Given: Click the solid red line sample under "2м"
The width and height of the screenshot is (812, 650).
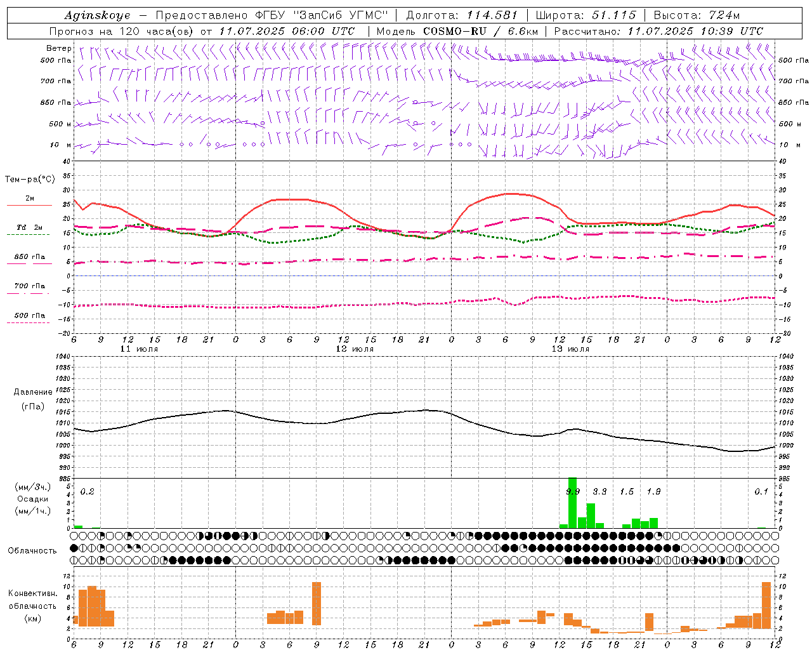Looking at the screenshot, I should (x=29, y=206).
